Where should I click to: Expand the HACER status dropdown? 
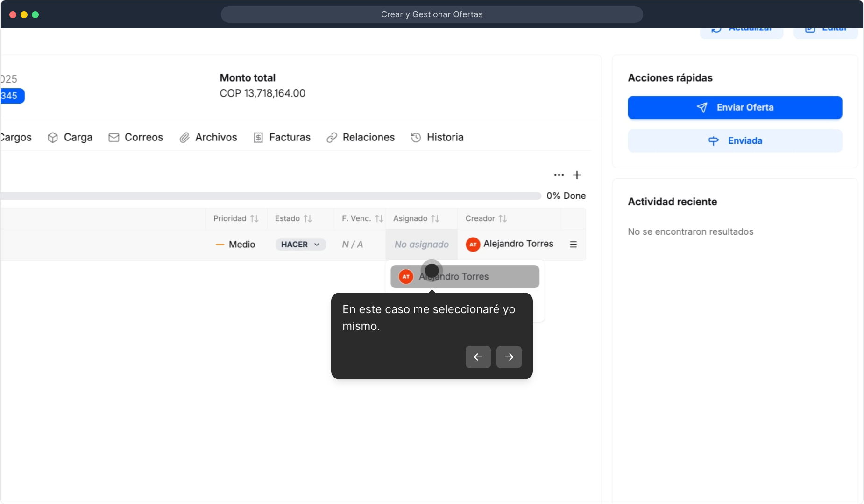pos(300,245)
